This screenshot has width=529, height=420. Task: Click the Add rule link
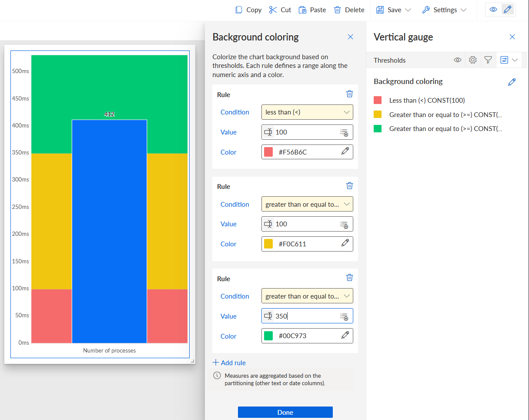pos(229,363)
